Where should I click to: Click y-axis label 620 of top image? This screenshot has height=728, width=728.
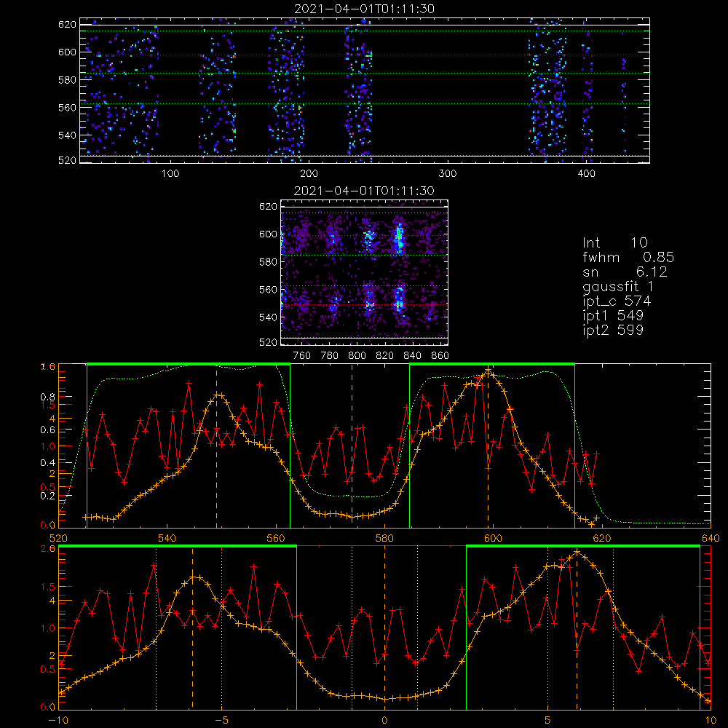click(x=67, y=24)
